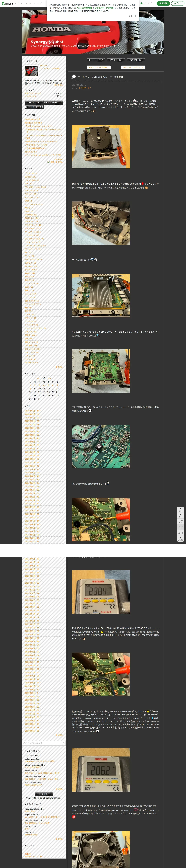Image resolution: width=186 pixels, height=868 pixels.
Task: Open archive 2026年03月 ( 16 )
Action: [x=32, y=411]
